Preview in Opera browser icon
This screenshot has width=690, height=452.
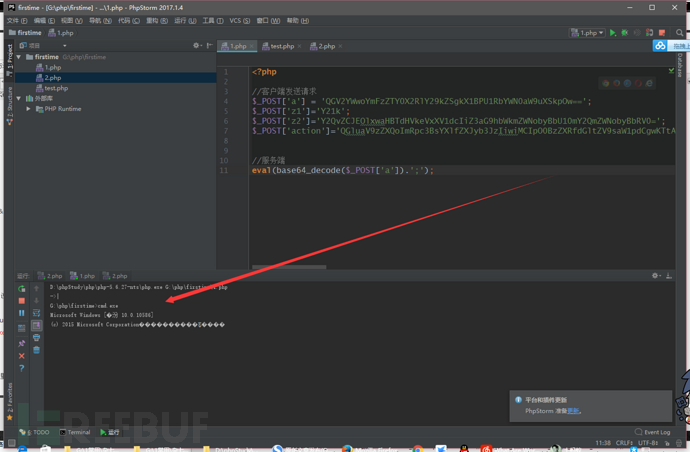click(x=638, y=83)
